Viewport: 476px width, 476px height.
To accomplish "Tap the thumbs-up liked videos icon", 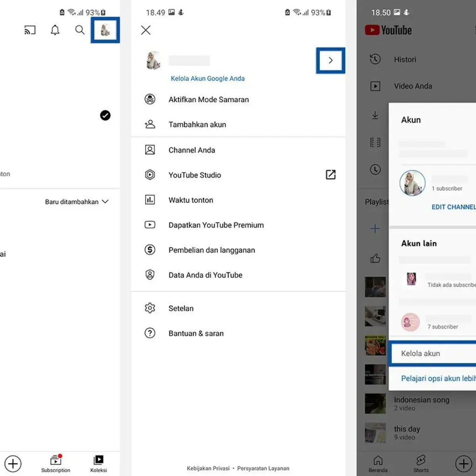I will [375, 259].
